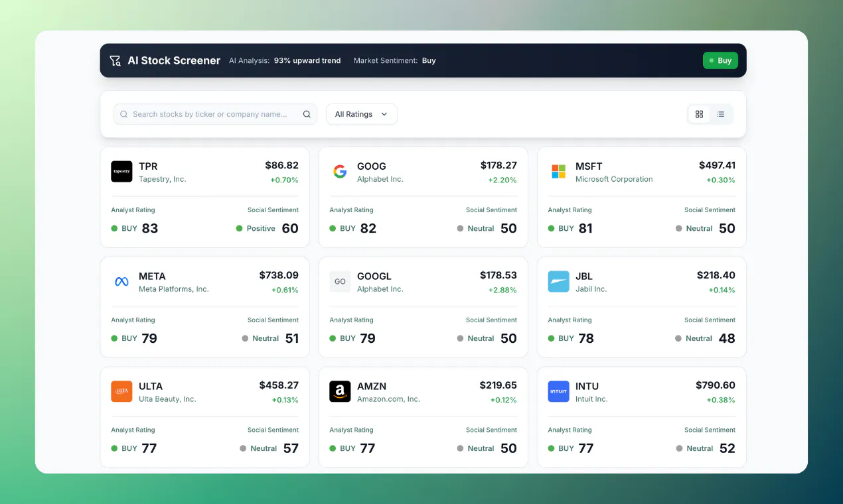This screenshot has width=843, height=504.
Task: Open the MSFT ticker
Action: point(589,166)
